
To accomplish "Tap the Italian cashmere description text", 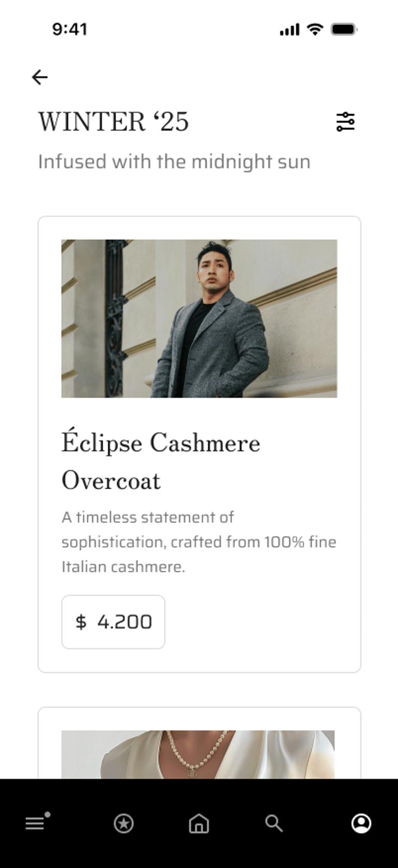I will (x=198, y=542).
